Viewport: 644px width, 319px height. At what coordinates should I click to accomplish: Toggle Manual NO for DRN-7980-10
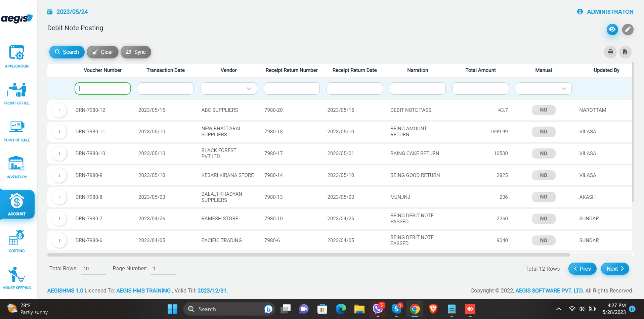coord(544,153)
